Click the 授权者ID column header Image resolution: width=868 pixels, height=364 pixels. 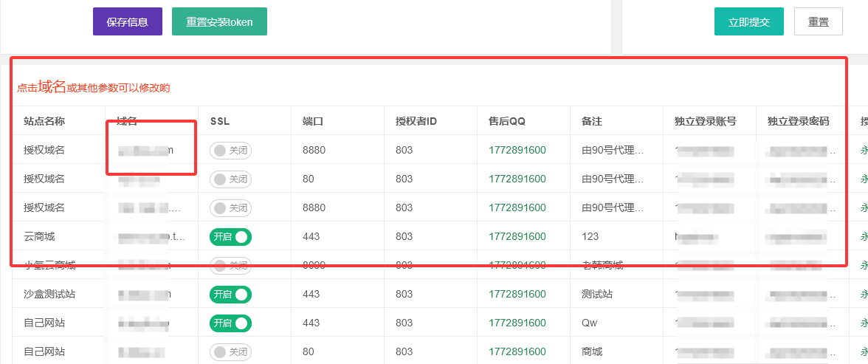click(416, 121)
